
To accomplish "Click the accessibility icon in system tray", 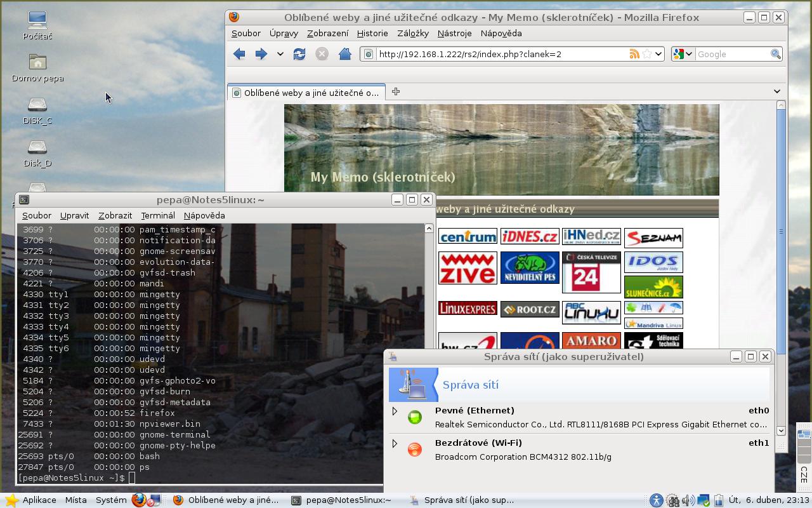I will click(x=656, y=500).
